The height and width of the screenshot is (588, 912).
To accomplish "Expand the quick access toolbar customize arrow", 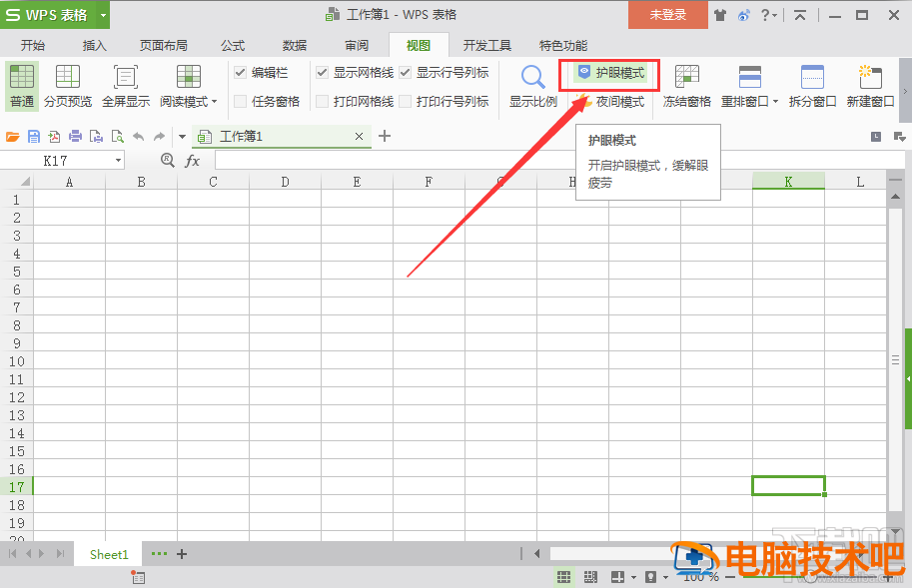I will coord(182,137).
